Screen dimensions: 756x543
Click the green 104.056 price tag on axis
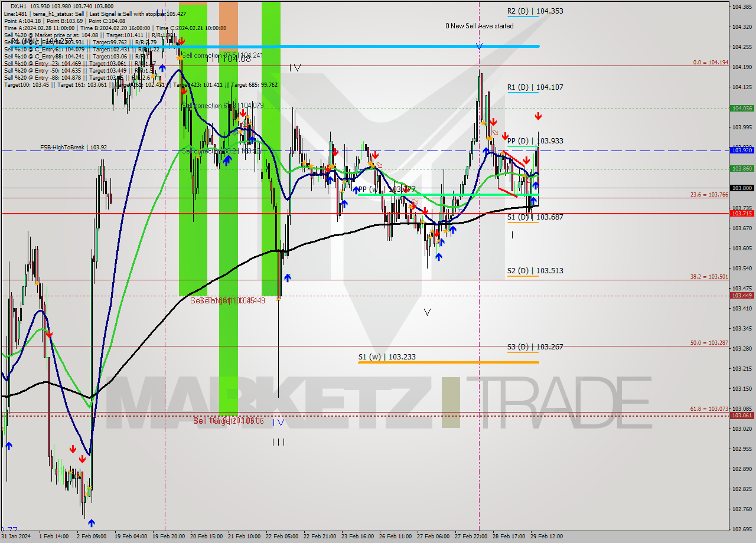742,109
